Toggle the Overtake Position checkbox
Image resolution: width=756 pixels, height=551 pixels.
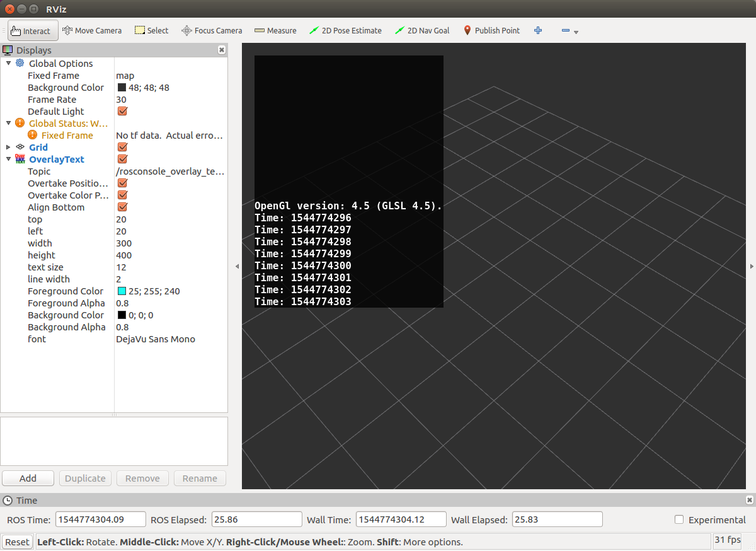click(123, 183)
